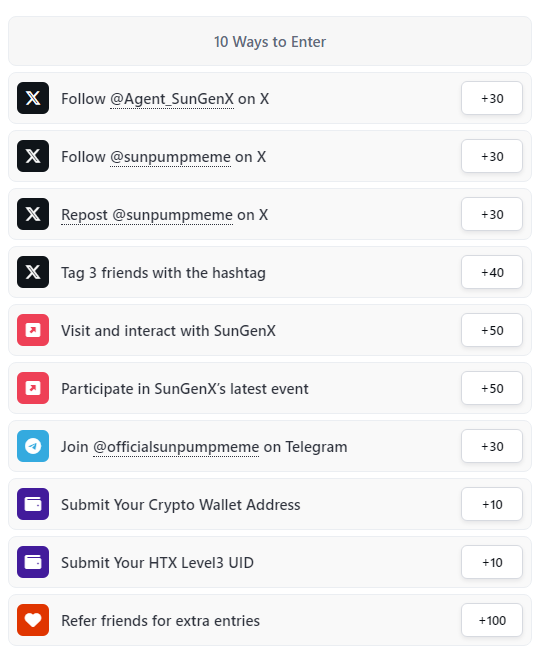Click the Telegram icon
This screenshot has height=652, width=540.
33,446
